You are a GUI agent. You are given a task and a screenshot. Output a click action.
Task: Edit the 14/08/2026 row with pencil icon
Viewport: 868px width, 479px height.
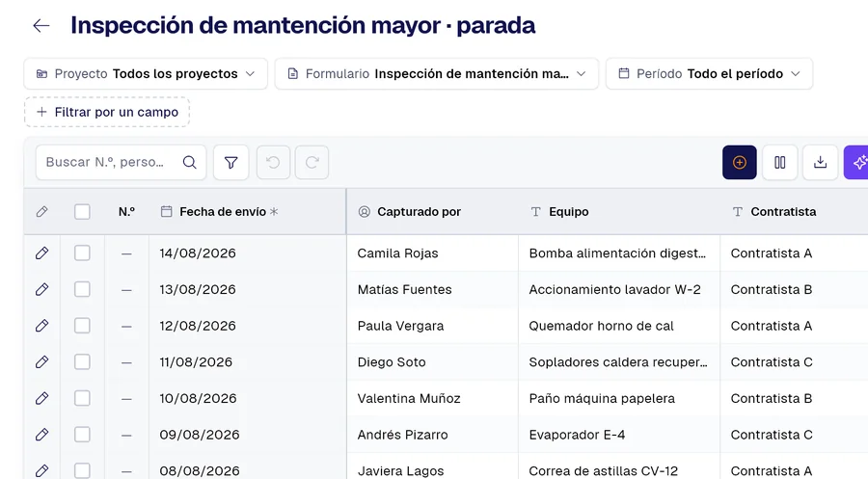(x=41, y=253)
